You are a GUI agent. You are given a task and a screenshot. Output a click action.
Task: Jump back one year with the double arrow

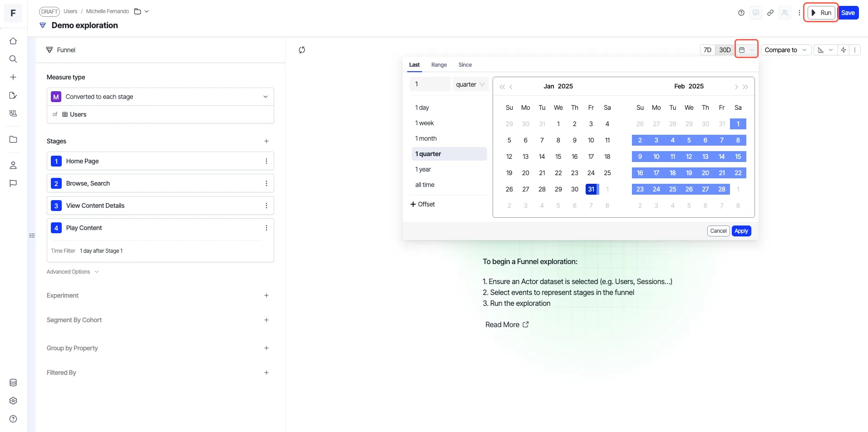[502, 87]
